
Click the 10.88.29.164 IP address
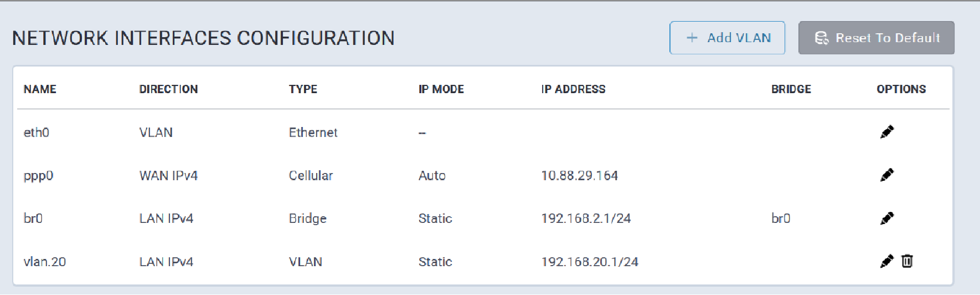click(579, 176)
